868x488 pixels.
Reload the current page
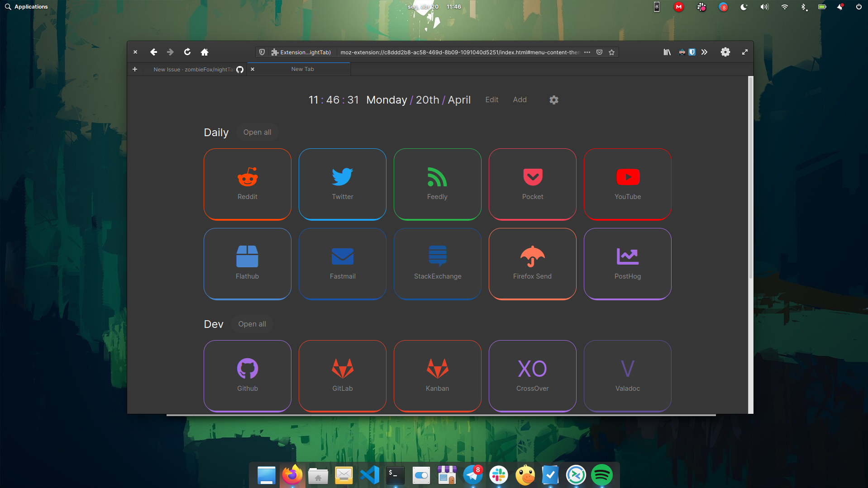point(187,52)
